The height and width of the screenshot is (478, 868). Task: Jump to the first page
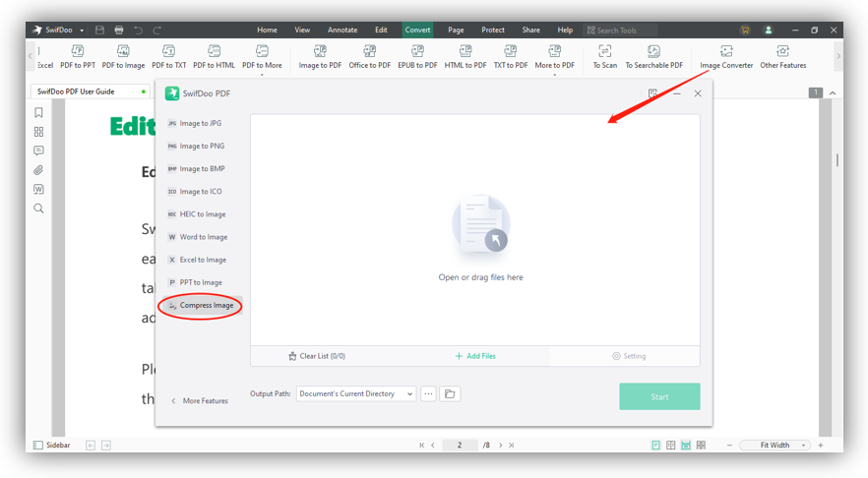click(x=422, y=445)
